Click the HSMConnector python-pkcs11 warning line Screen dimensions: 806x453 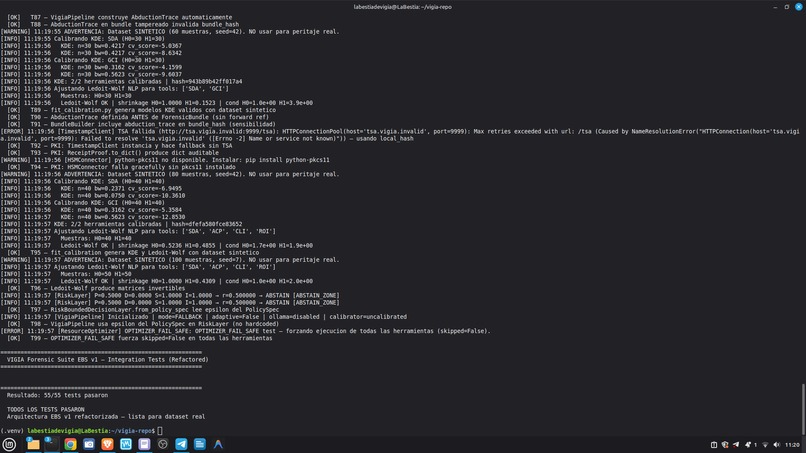coord(165,160)
